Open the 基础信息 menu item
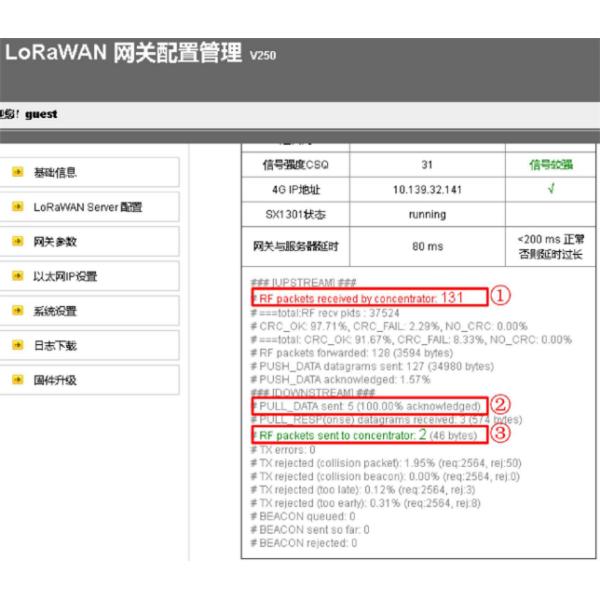 click(55, 173)
